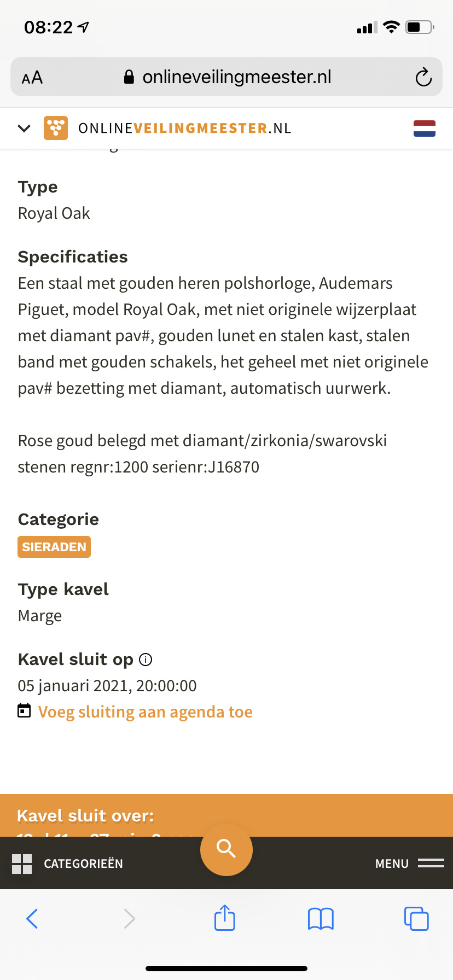This screenshot has height=980, width=453.
Task: Open the Categorieën grid icon
Action: 22,864
